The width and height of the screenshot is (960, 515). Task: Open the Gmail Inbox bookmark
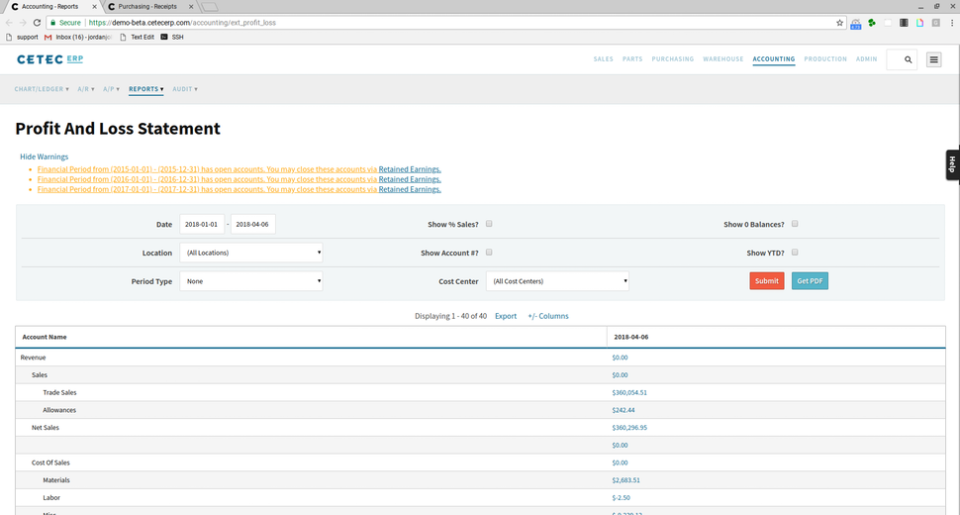[x=78, y=37]
